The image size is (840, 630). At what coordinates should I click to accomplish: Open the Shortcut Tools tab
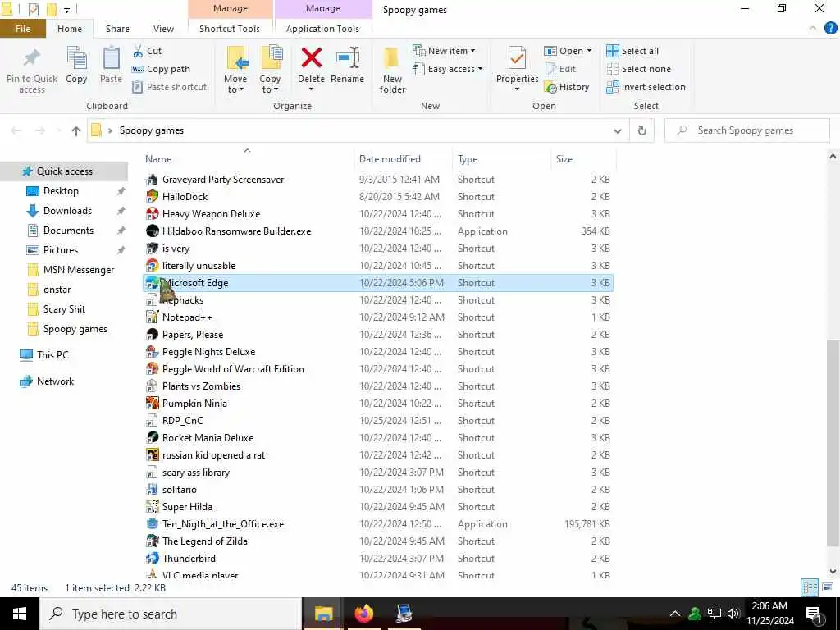230,29
